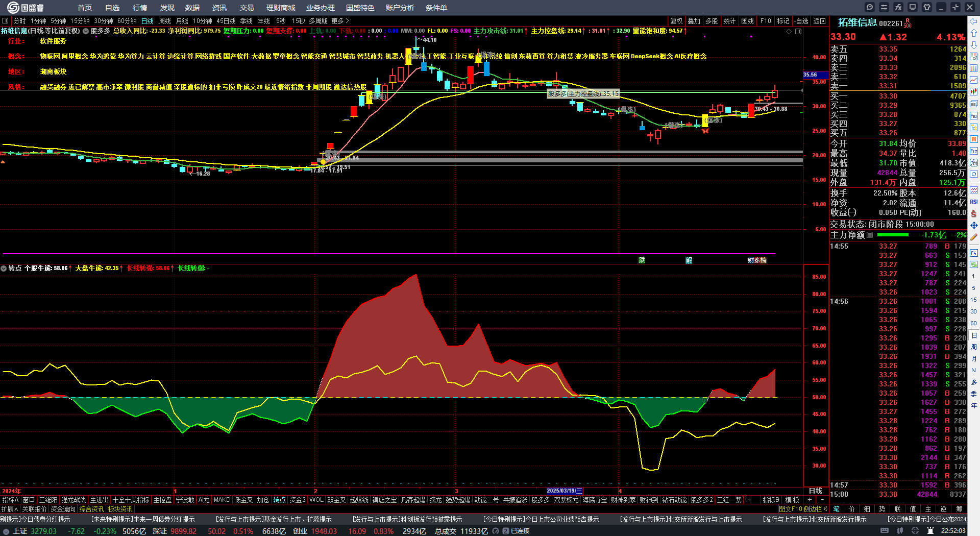Open the 国盛特色 menu

(x=360, y=8)
